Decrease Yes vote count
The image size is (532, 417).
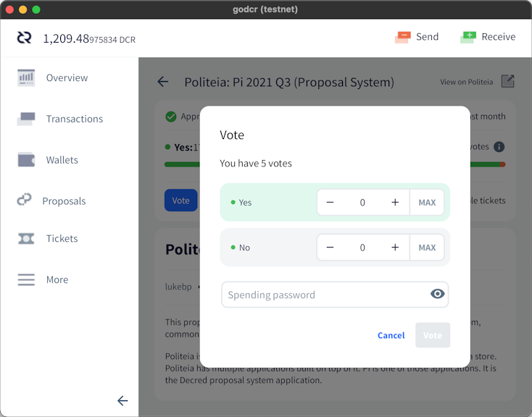click(x=330, y=203)
